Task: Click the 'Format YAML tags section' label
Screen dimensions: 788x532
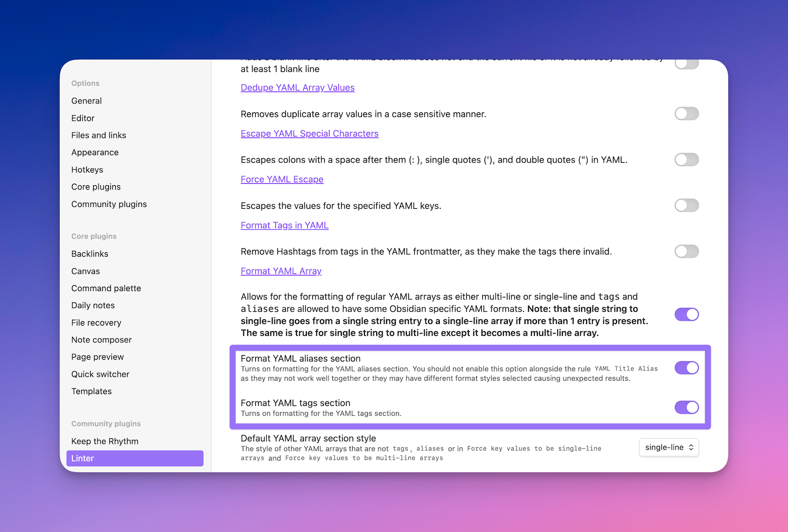Action: (x=295, y=403)
